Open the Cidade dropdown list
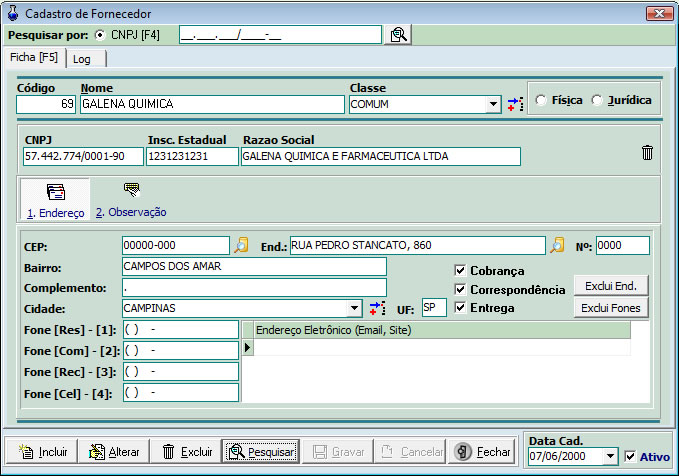 pyautogui.click(x=355, y=308)
